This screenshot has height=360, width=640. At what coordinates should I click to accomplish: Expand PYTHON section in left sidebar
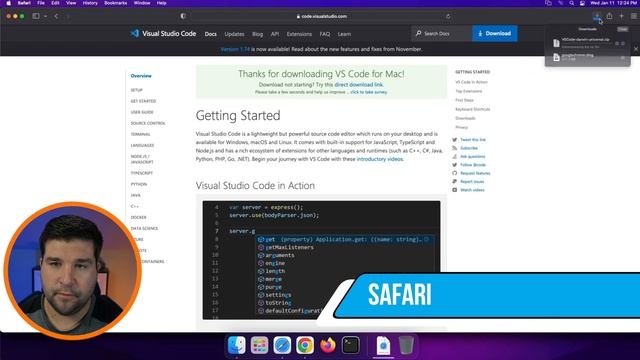[x=139, y=184]
